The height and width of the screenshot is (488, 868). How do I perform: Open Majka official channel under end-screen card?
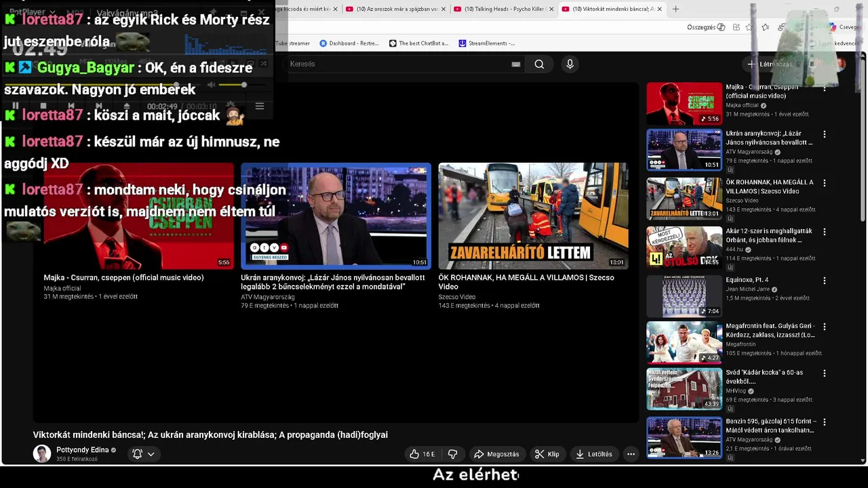[x=62, y=288]
